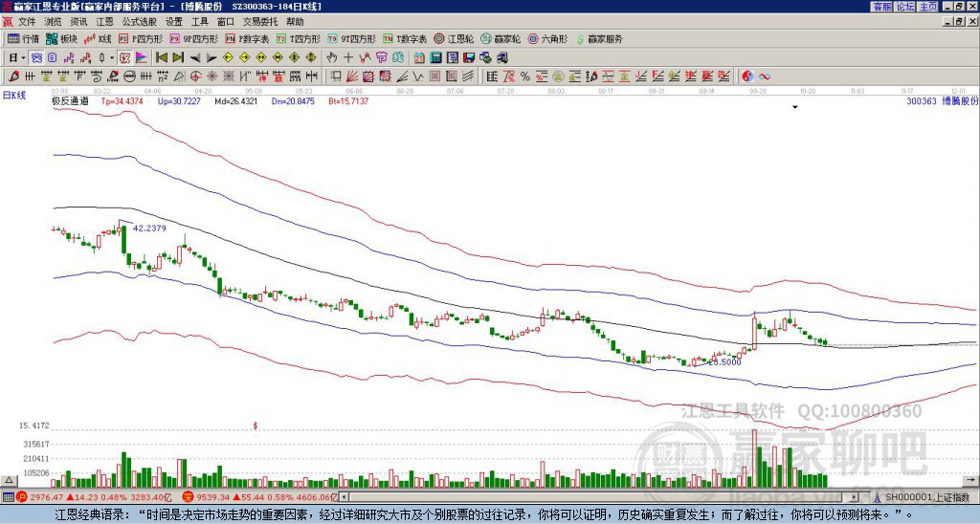Click the 9539.34 Shenzhen index reading

tap(212, 497)
